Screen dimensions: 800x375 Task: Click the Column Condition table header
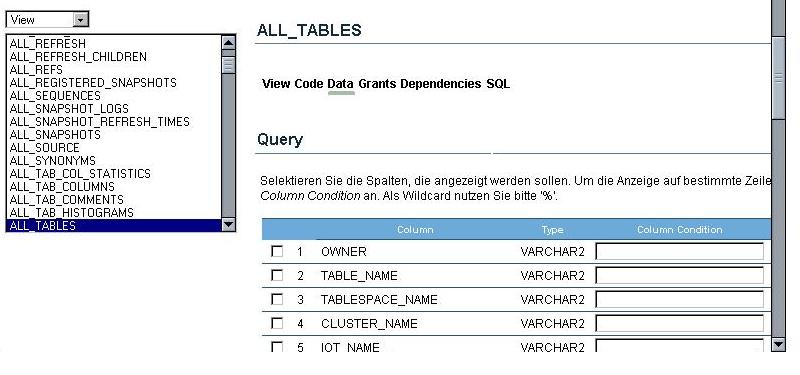[680, 230]
